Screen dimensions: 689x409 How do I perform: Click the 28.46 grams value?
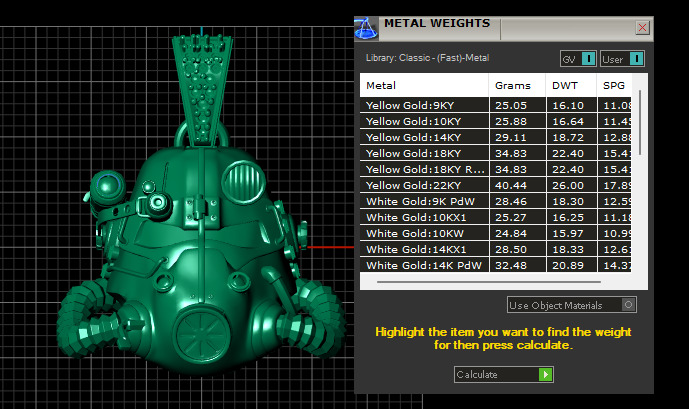[x=511, y=202]
